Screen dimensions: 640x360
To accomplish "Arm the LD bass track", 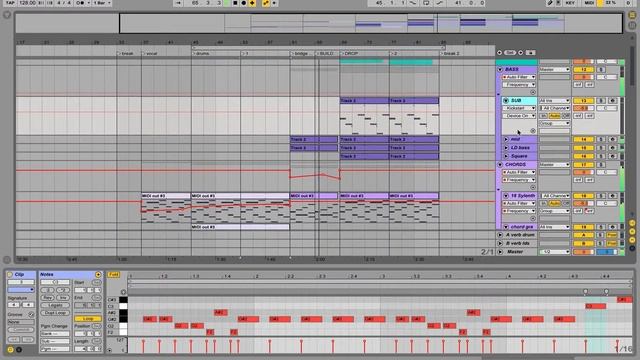I will point(612,148).
